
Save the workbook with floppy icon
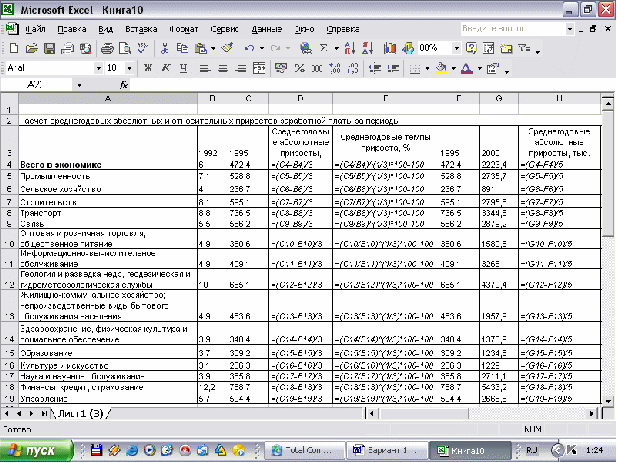point(49,48)
